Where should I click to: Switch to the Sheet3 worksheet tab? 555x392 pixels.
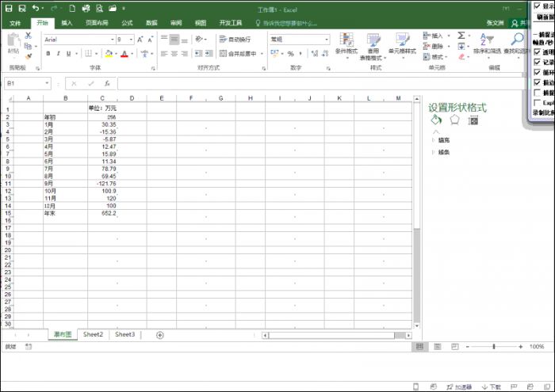coord(124,334)
